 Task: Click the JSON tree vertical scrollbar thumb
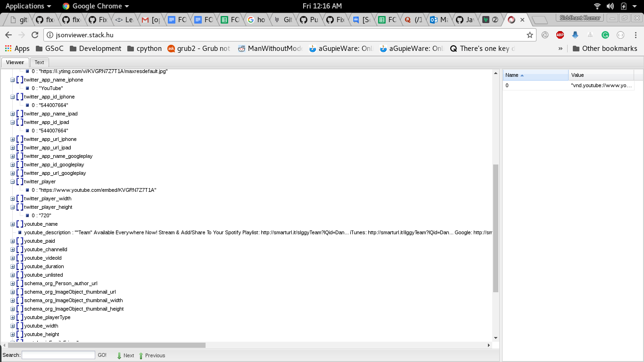tap(495, 228)
